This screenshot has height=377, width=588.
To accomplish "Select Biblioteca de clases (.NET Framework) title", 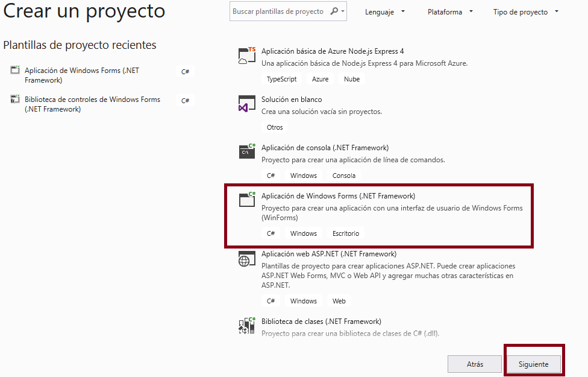I will click(321, 322).
